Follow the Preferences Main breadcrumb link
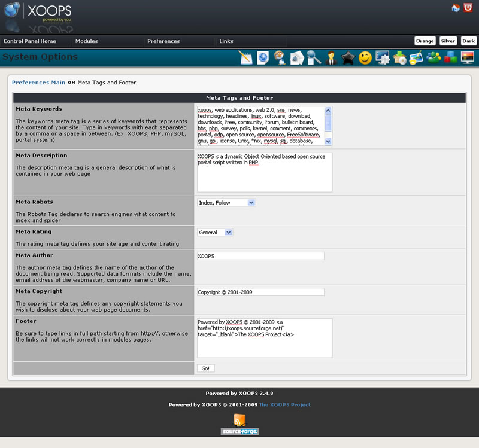The height and width of the screenshot is (448, 479). (x=38, y=83)
